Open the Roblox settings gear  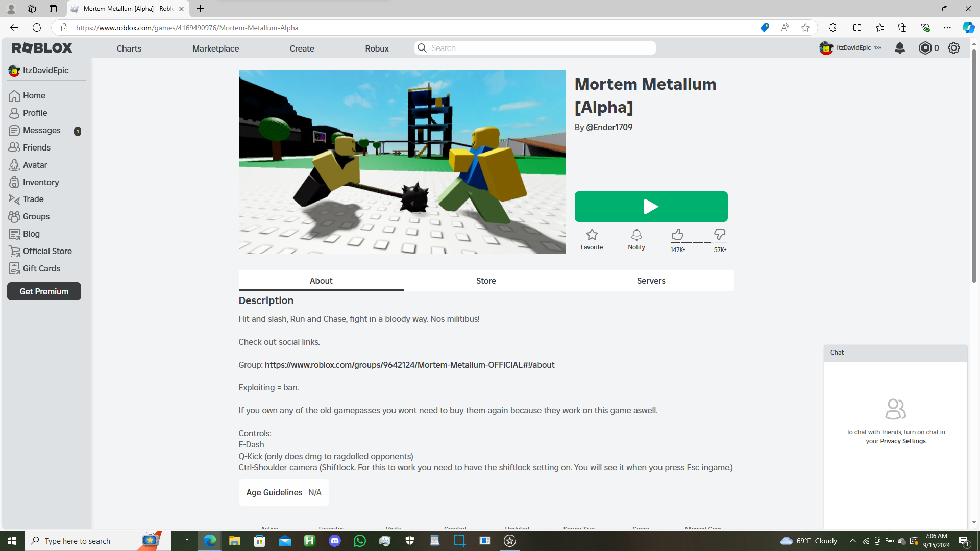pos(954,48)
